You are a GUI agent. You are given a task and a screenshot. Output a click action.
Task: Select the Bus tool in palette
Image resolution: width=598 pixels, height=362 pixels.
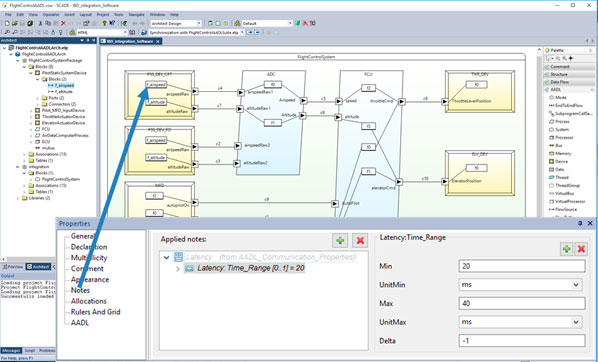[556, 145]
